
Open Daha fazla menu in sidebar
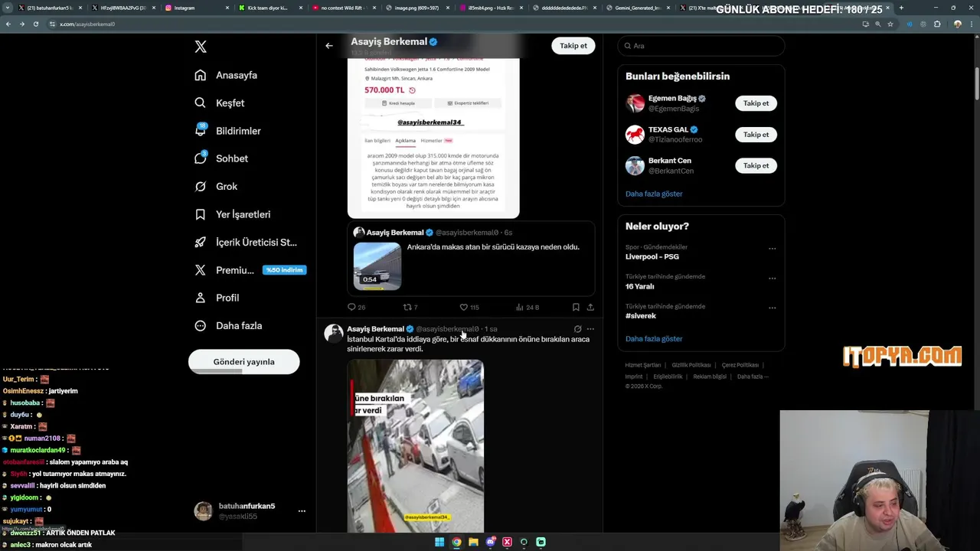tap(228, 325)
